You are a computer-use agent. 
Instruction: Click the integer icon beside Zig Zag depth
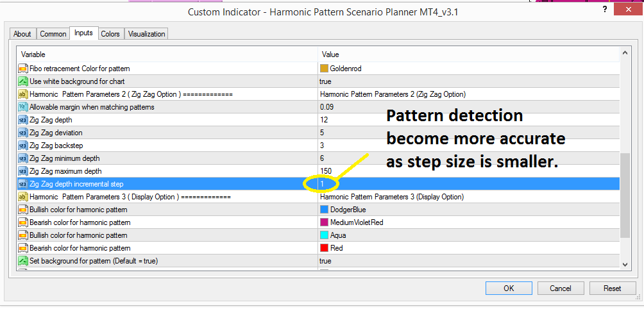click(23, 120)
